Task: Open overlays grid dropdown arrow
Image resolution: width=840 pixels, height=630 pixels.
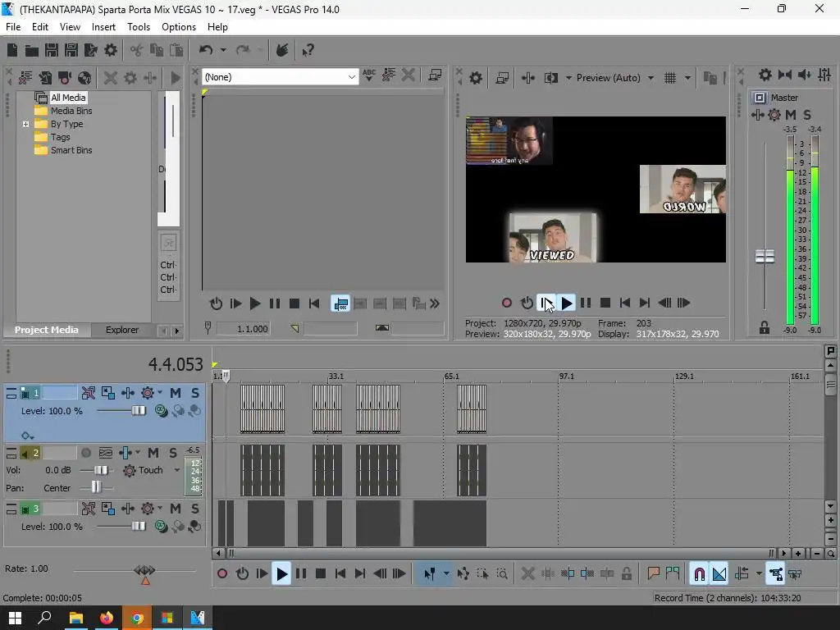Action: [x=688, y=78]
